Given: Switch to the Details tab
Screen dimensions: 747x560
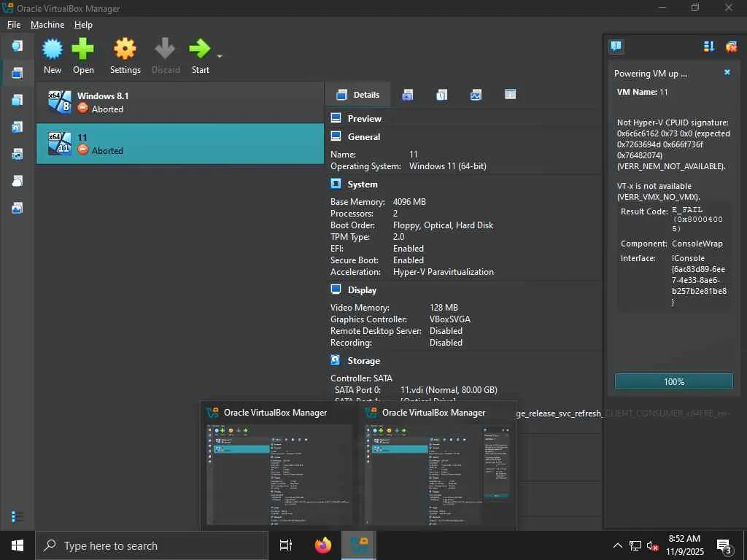Looking at the screenshot, I should pos(357,95).
